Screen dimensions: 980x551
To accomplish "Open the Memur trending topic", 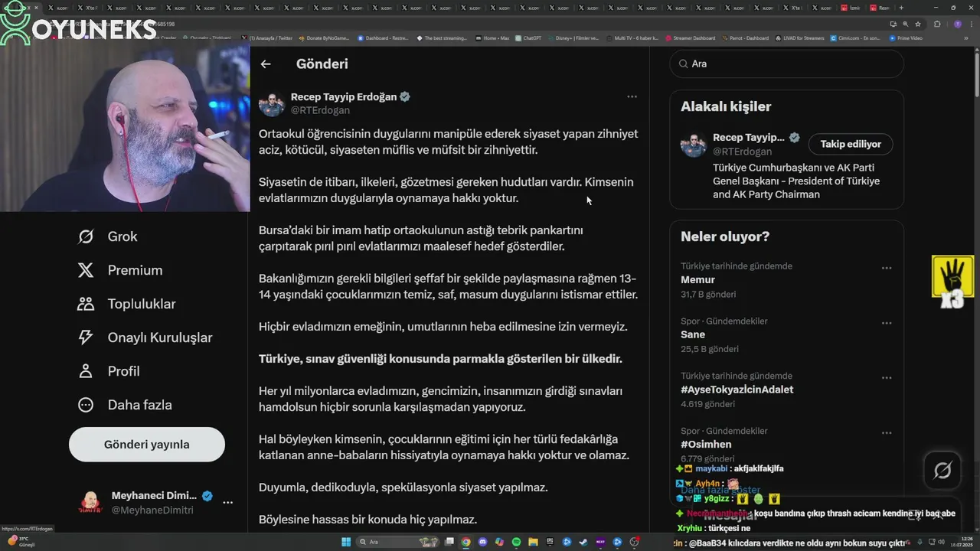I will [x=697, y=280].
